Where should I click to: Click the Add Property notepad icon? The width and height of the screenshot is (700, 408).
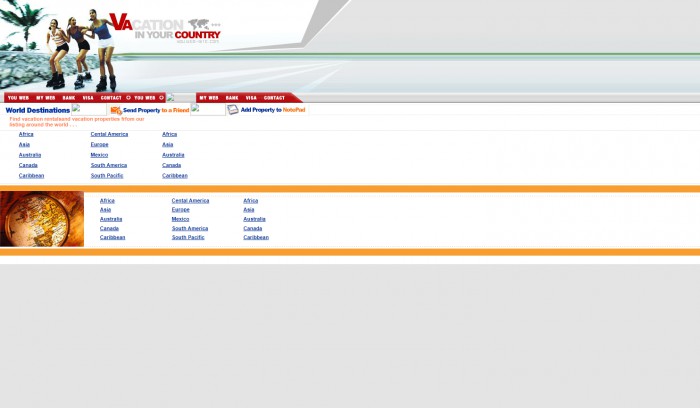click(233, 110)
